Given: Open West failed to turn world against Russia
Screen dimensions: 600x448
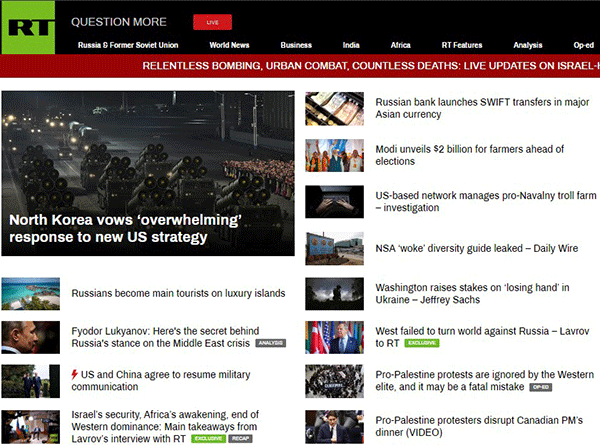Looking at the screenshot, I should [482, 337].
